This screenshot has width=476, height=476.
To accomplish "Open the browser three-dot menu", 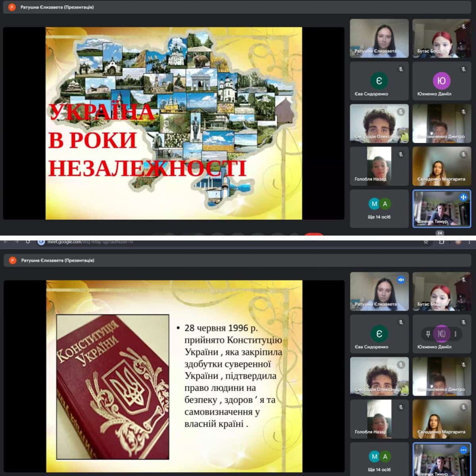I will [469, 242].
